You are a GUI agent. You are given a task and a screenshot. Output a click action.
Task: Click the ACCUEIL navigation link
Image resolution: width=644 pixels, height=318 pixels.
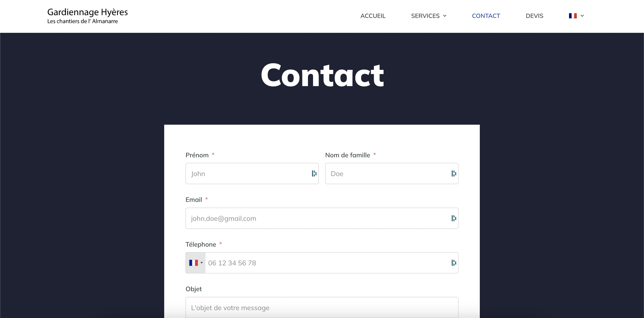(372, 16)
